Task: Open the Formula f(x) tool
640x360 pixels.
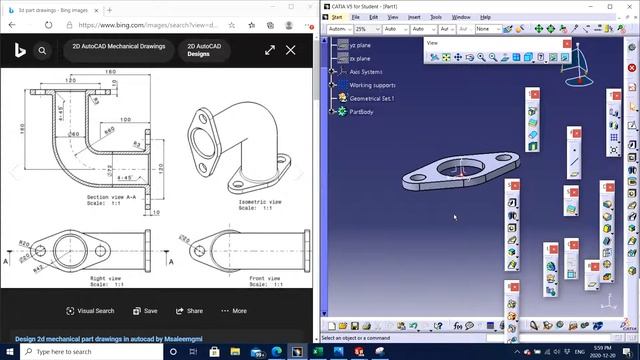Action: click(458, 326)
